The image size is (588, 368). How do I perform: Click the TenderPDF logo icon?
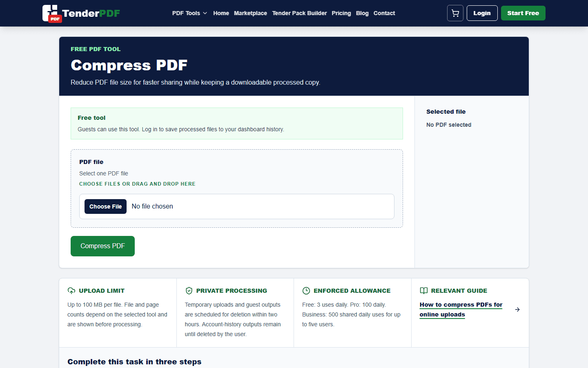[x=52, y=13]
